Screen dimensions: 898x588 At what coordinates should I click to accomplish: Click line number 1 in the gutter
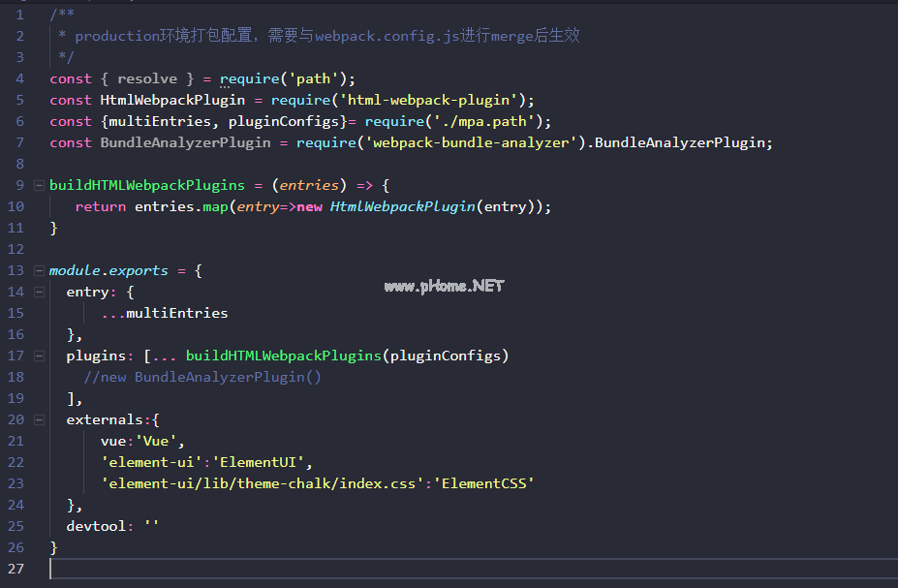(19, 15)
